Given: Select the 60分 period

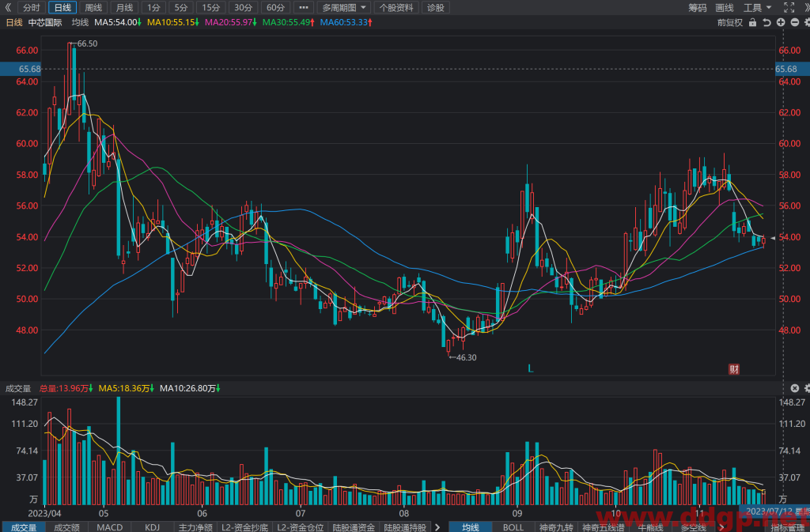Looking at the screenshot, I should (x=276, y=8).
